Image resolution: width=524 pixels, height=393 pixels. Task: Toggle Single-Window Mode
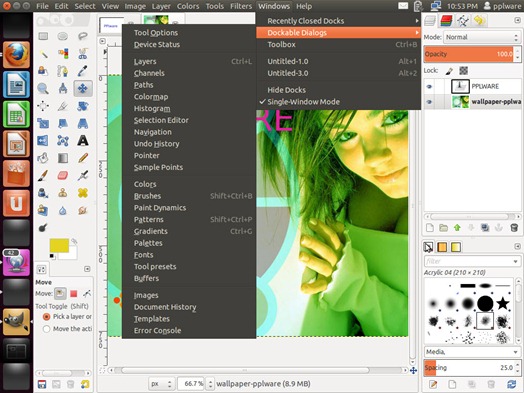(303, 102)
